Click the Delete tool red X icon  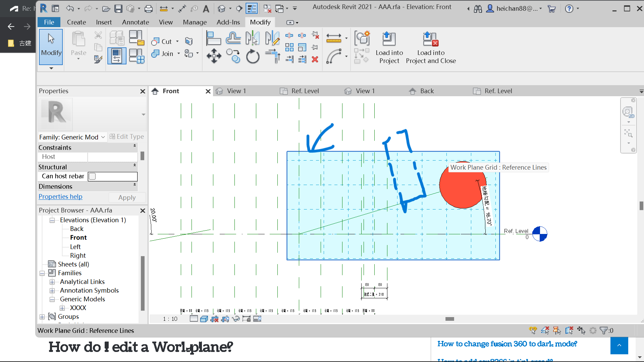(315, 59)
